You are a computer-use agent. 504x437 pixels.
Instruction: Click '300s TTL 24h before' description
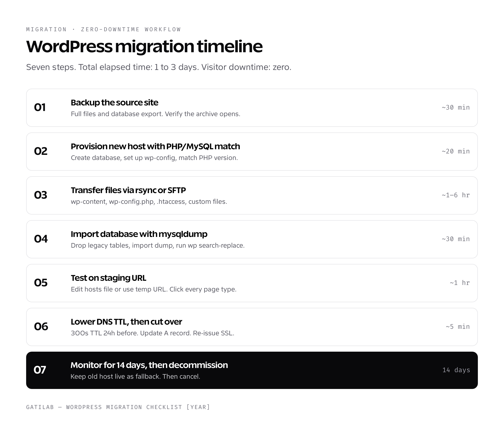point(152,333)
